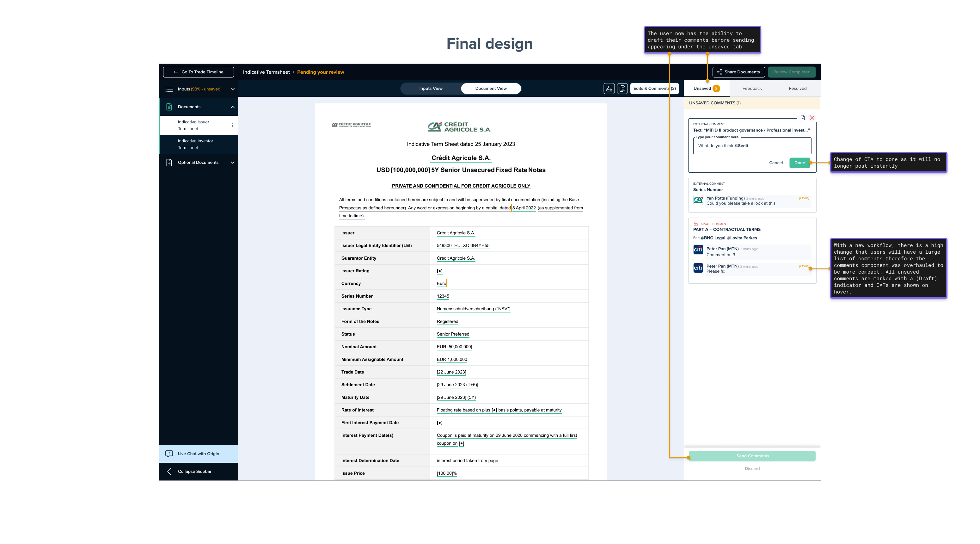Delete the draft comment with the red X
This screenshot has width=980, height=544.
pos(812,118)
